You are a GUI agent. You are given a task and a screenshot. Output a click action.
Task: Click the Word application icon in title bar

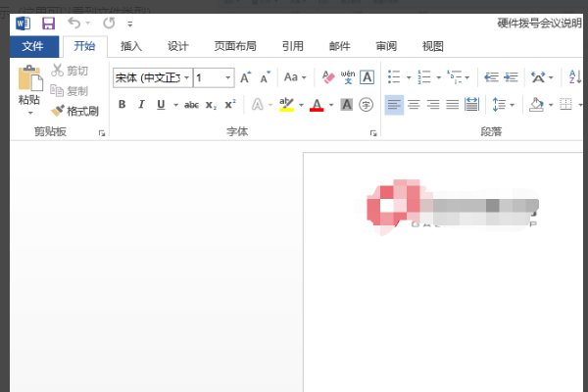click(x=23, y=24)
